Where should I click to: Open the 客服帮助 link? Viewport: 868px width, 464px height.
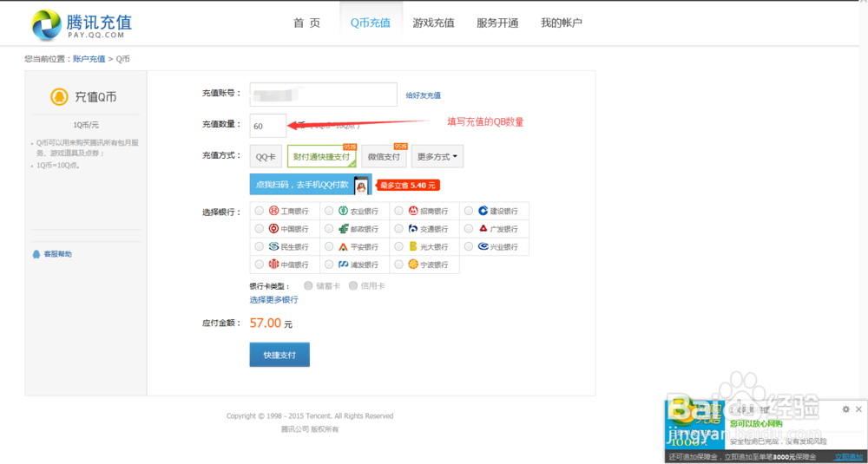[57, 254]
